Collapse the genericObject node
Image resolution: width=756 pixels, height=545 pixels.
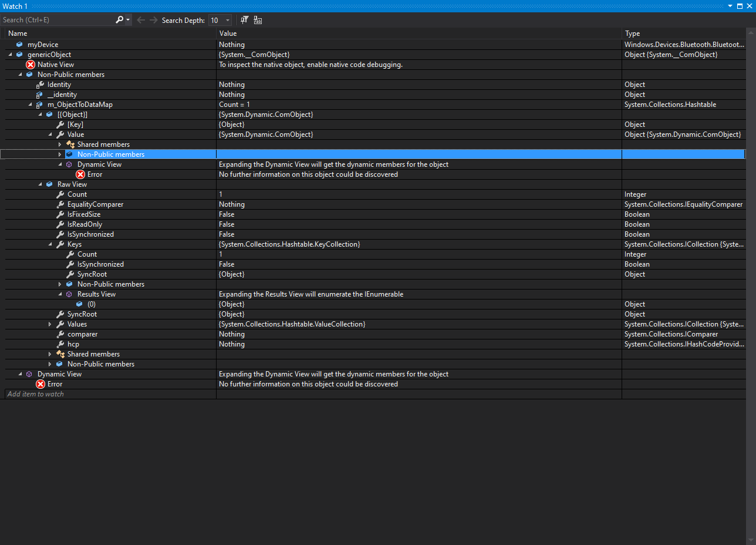point(10,55)
